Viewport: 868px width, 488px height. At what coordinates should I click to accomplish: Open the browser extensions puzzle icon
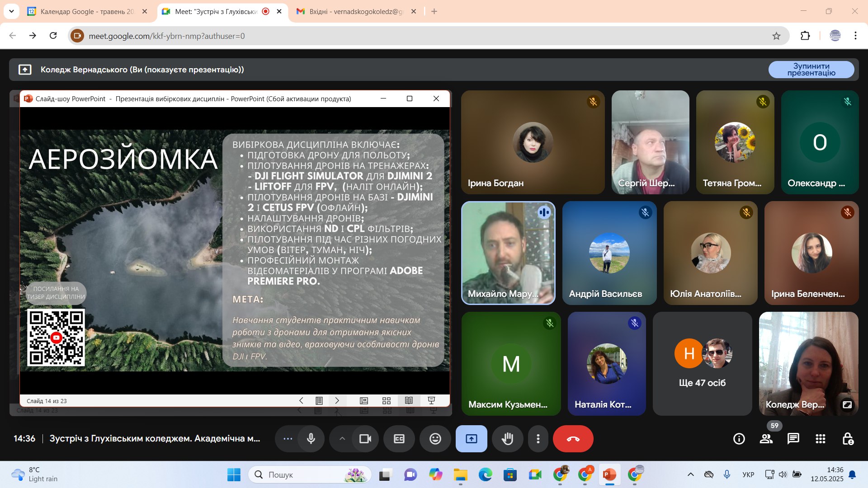[805, 36]
